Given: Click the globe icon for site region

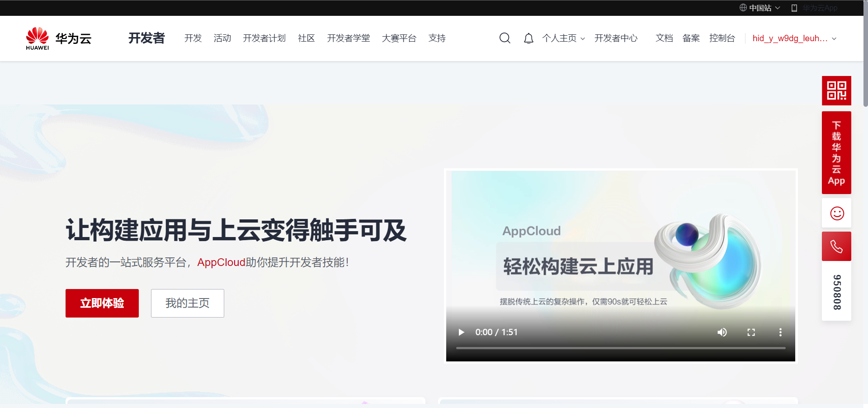Looking at the screenshot, I should click(743, 8).
